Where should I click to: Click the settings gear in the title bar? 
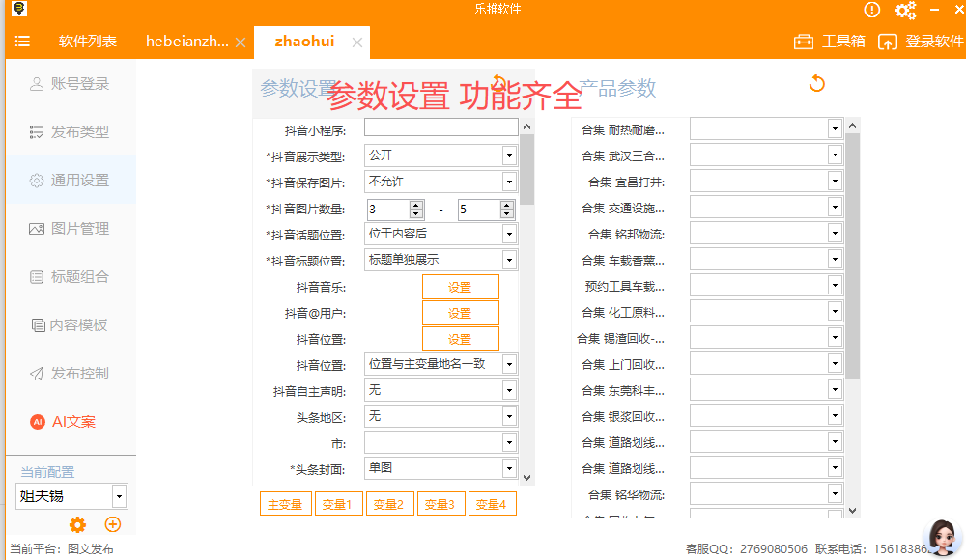(905, 10)
